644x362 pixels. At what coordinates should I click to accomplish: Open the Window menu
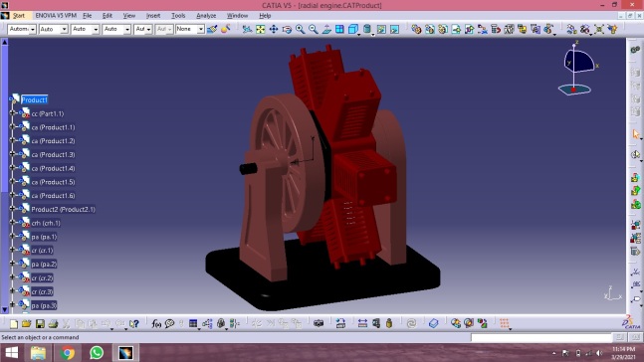pos(237,16)
